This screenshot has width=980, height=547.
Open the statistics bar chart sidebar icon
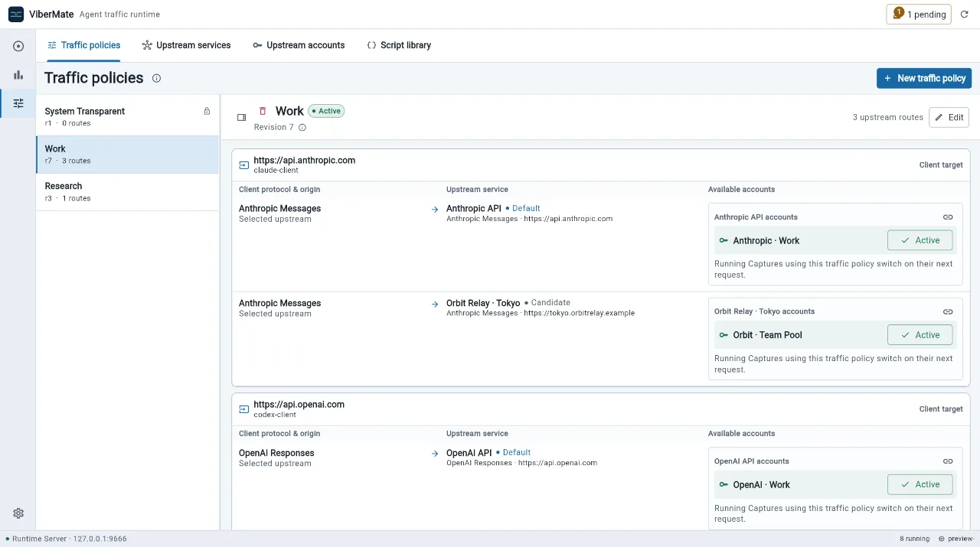18,75
